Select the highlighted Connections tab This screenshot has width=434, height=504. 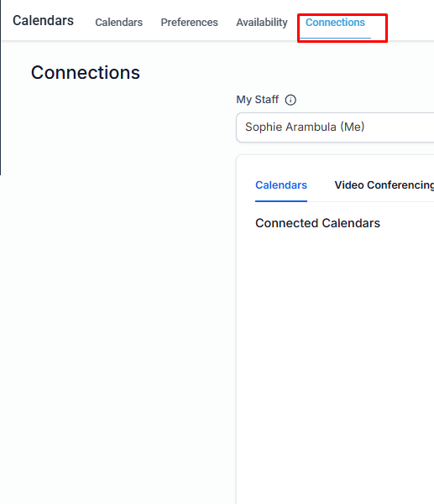(x=335, y=23)
